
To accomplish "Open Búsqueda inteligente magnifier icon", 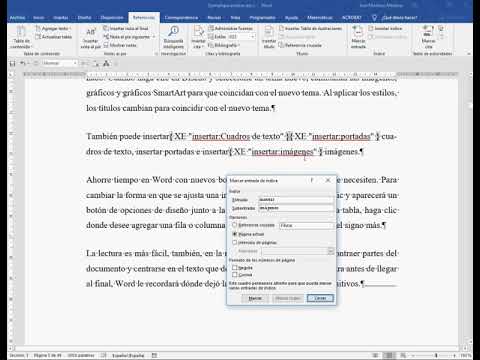I will point(173,31).
